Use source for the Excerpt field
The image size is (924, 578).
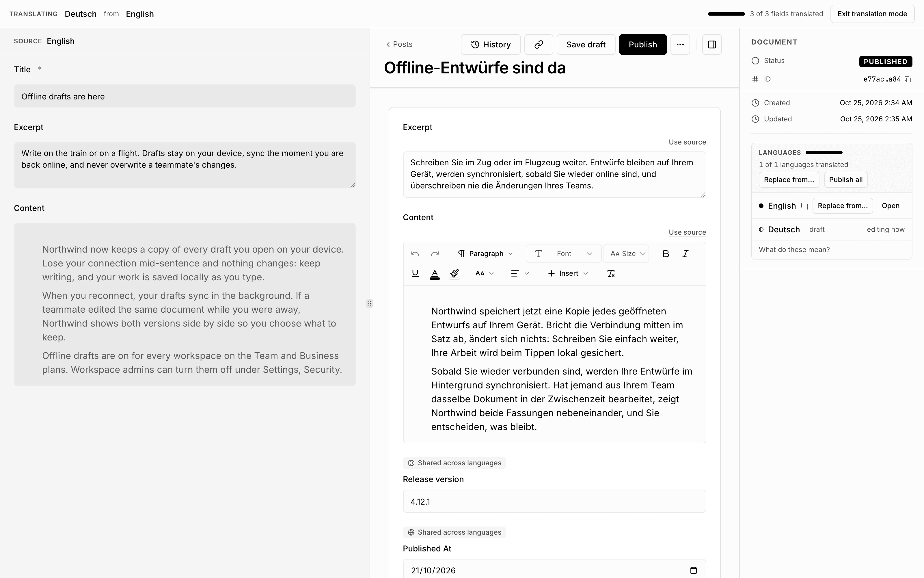point(687,142)
